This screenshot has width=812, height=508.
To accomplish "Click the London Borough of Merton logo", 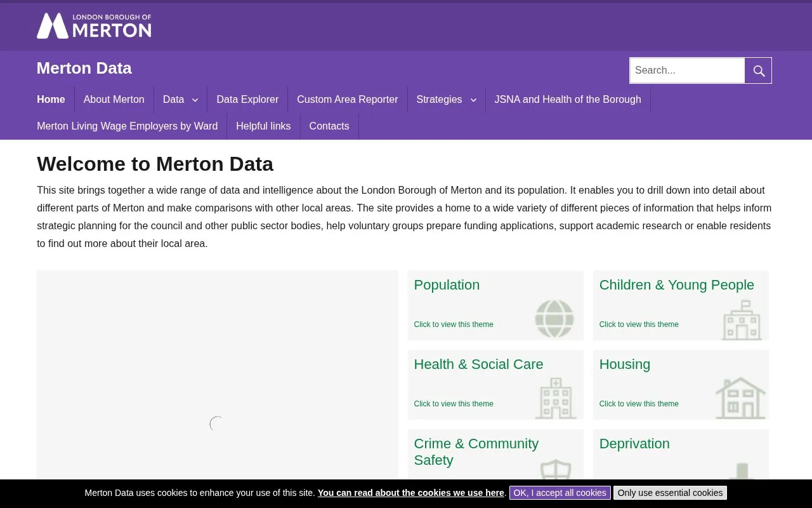I will pos(94,26).
